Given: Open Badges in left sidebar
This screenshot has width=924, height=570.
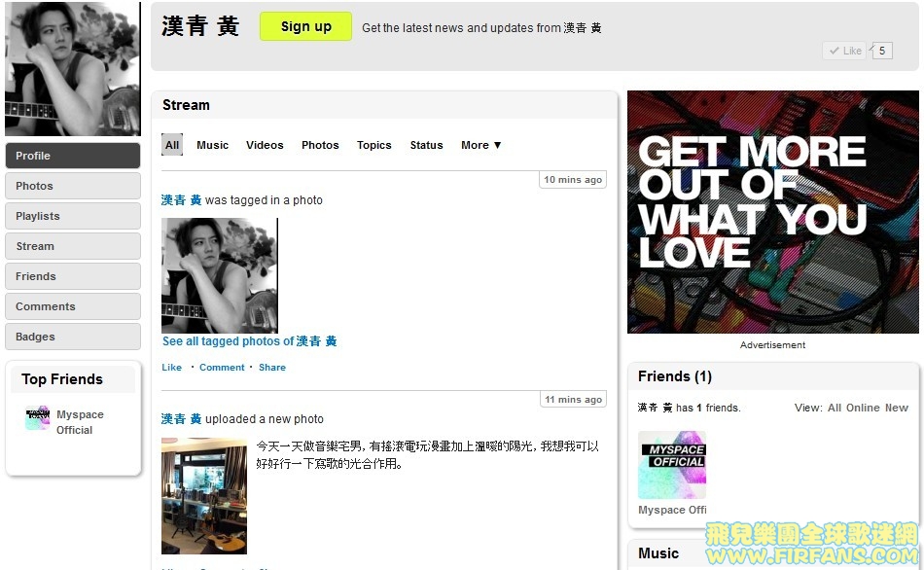Looking at the screenshot, I should pyautogui.click(x=73, y=336).
